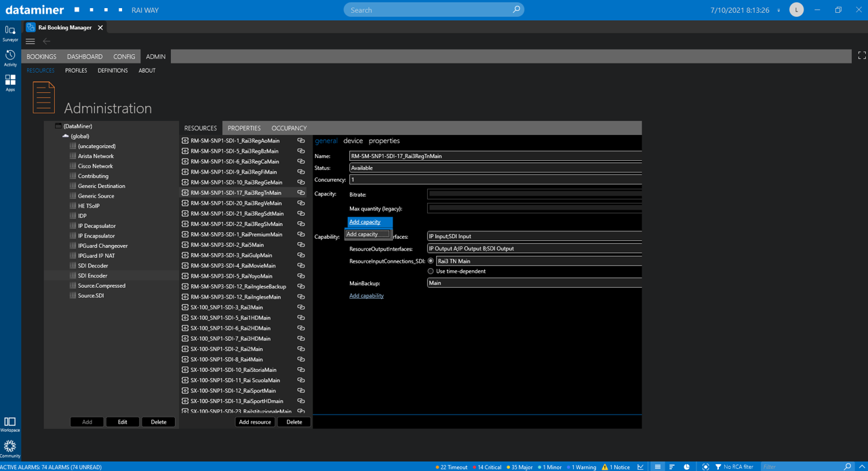This screenshot has width=868, height=471.
Task: Switch to the OCCUPANCY tab
Action: [x=289, y=128]
